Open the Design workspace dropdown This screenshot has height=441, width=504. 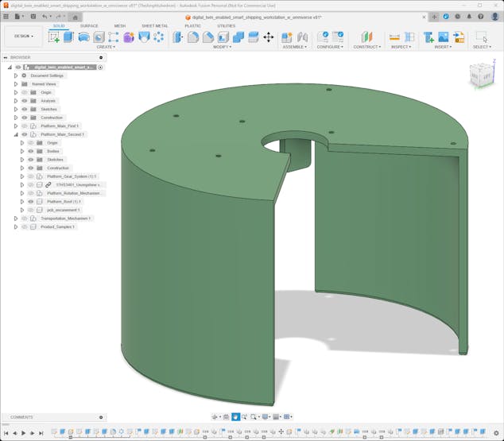click(23, 36)
